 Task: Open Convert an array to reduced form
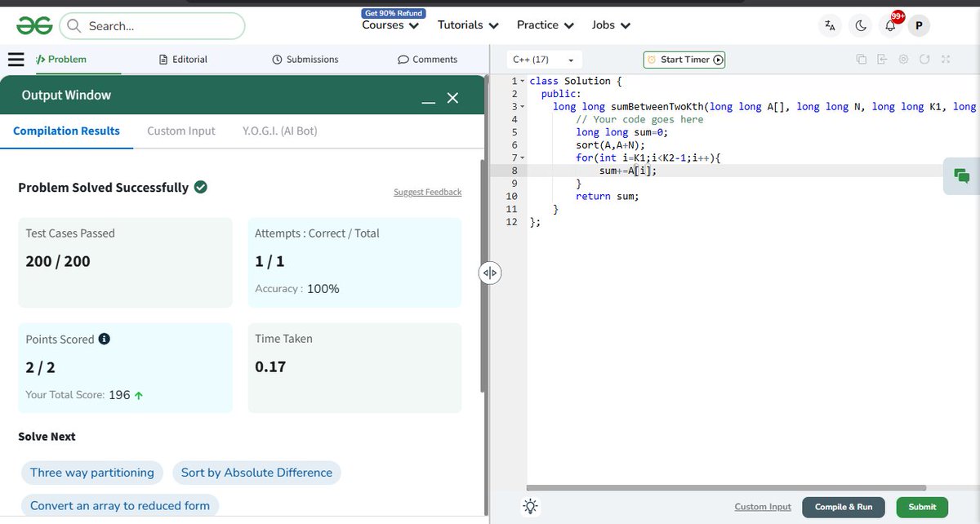pos(120,505)
